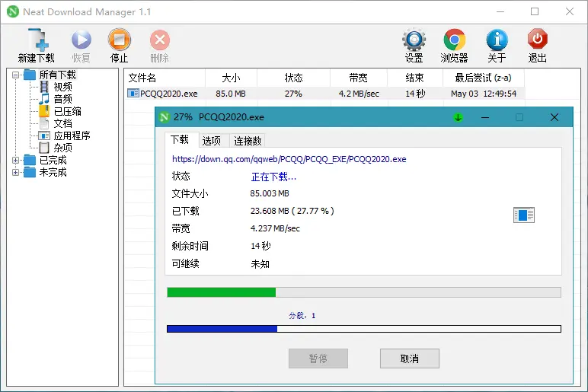Expand the 未完成 folder node

(x=15, y=172)
